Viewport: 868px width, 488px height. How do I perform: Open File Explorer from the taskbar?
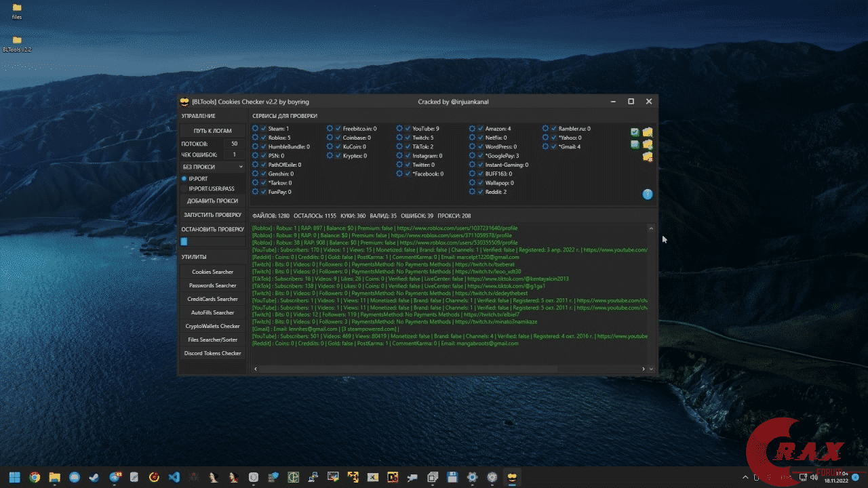[x=55, y=477]
